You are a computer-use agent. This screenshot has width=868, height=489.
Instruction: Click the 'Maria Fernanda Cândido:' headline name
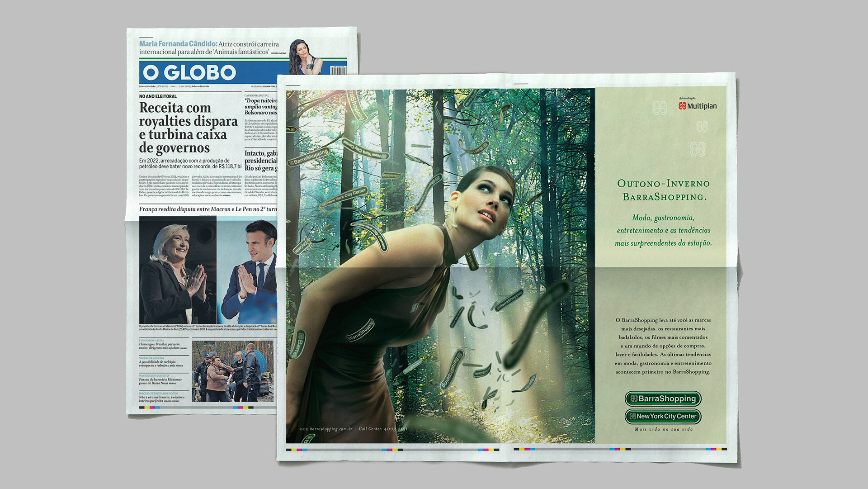178,44
